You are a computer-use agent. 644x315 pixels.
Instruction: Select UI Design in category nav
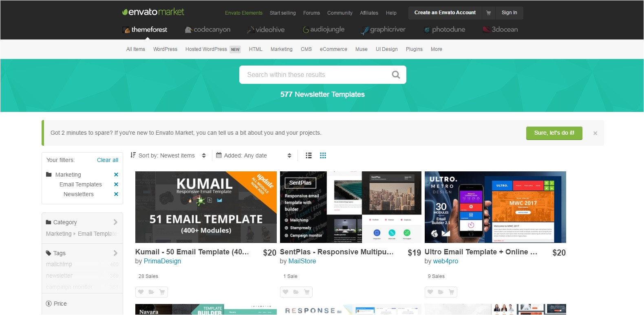(387, 49)
